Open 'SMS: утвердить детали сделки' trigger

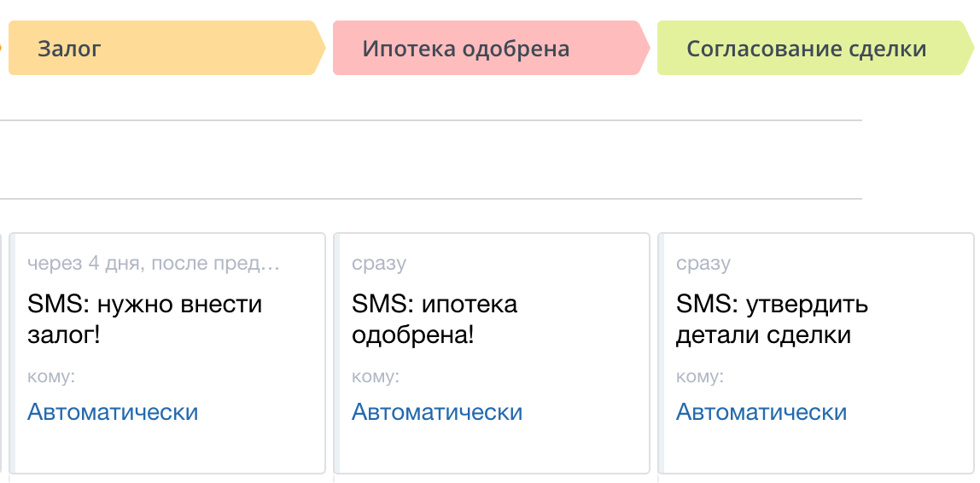[772, 318]
